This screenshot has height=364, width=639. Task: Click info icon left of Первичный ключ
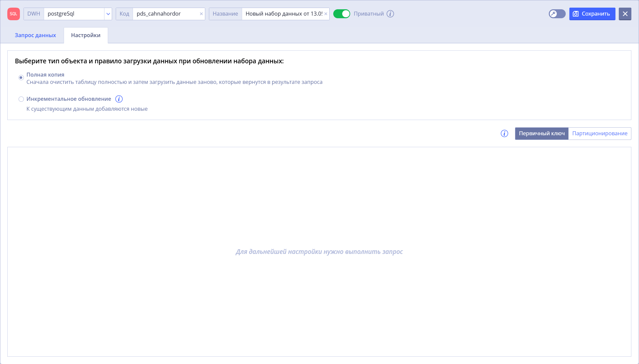(504, 134)
